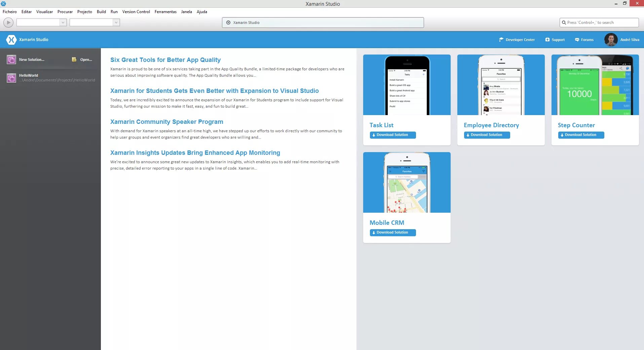644x350 pixels.
Task: Open the Janela menu
Action: click(x=186, y=12)
